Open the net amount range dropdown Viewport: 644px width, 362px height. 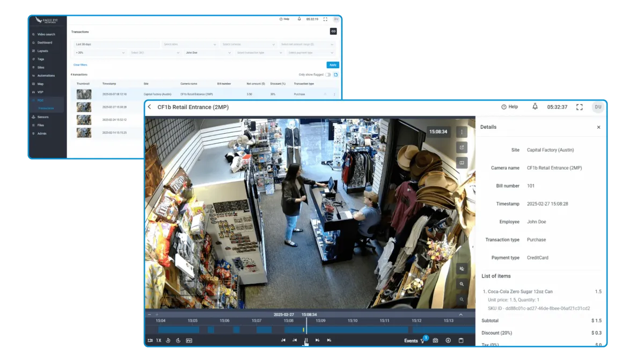pyautogui.click(x=308, y=45)
